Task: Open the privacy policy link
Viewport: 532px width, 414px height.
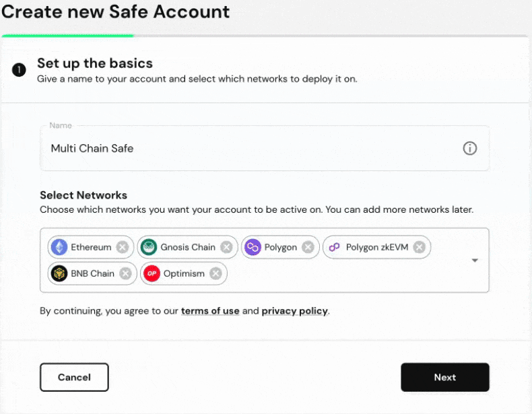Action: [294, 311]
